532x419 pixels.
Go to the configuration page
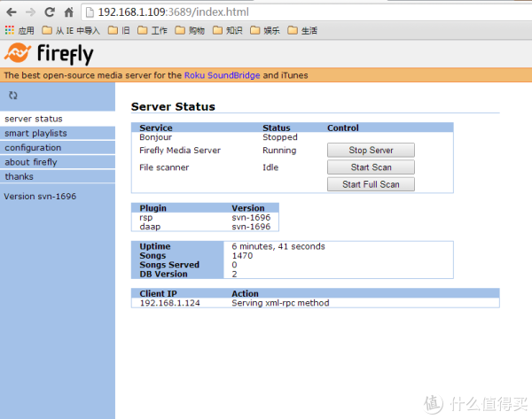[x=33, y=148]
